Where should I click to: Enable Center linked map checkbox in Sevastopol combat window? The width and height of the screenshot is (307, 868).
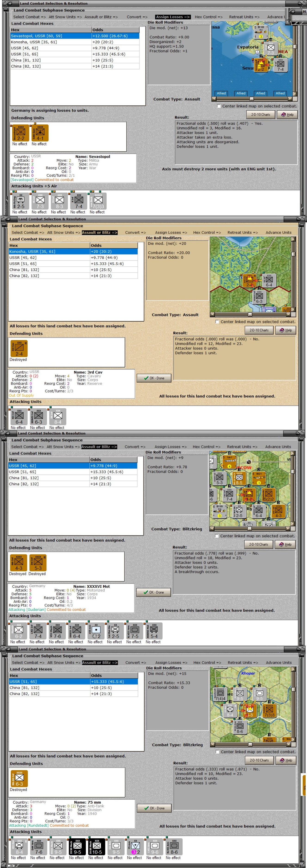[x=219, y=106]
